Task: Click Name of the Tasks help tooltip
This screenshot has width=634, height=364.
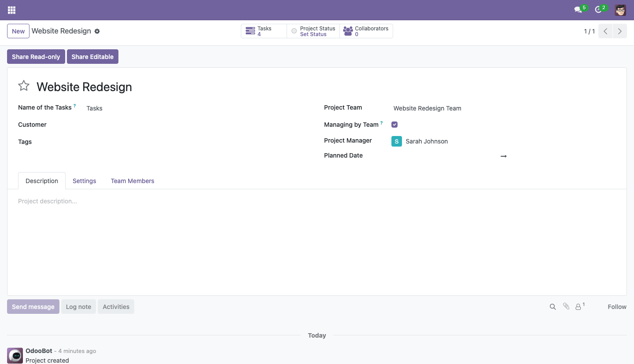Action: pos(74,106)
